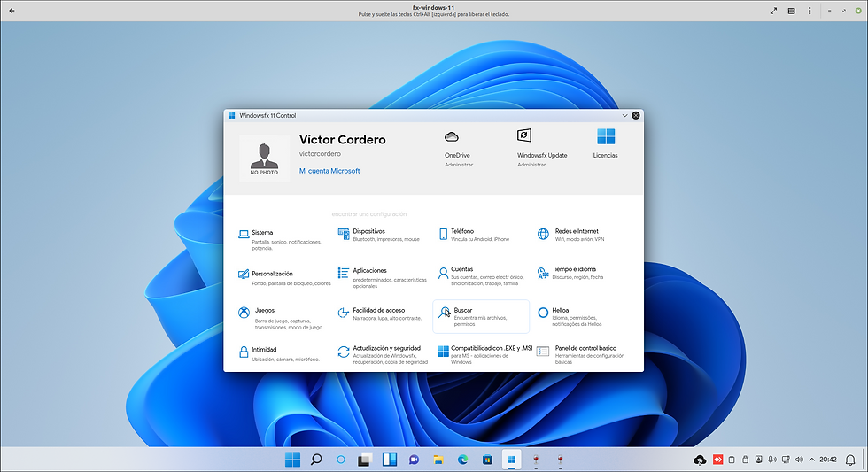Show hidden system tray icons chevron
Screen dimensions: 868x472
(x=812, y=460)
